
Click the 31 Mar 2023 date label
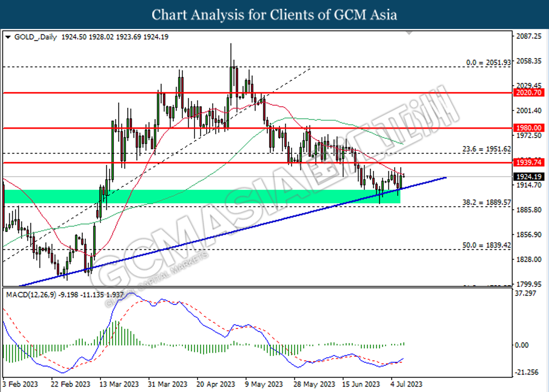click(167, 384)
